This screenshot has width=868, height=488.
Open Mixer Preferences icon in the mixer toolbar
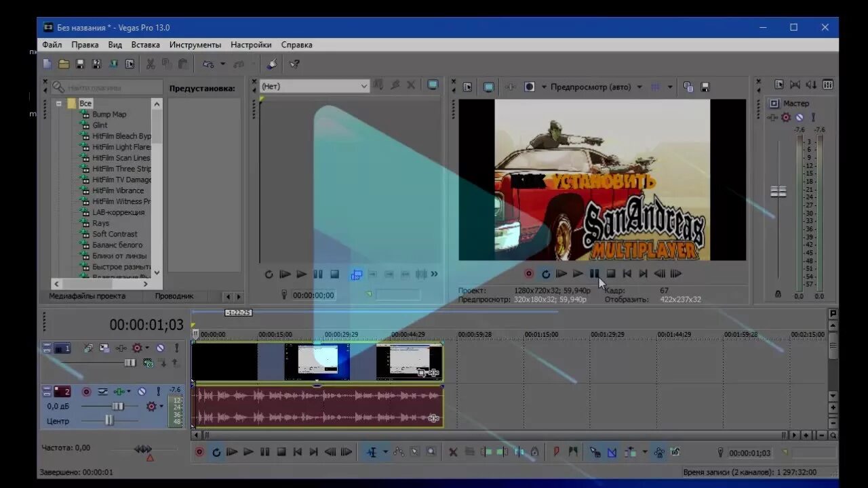click(x=779, y=85)
